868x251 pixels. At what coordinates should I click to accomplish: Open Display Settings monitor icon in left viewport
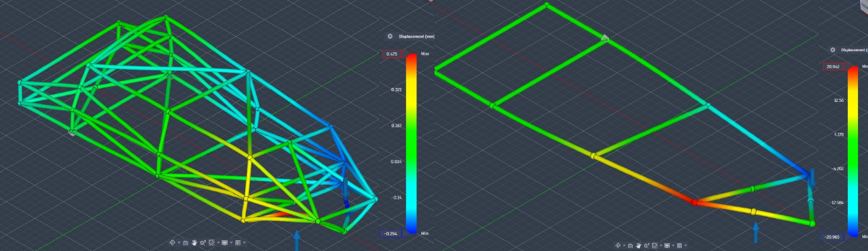[225, 242]
